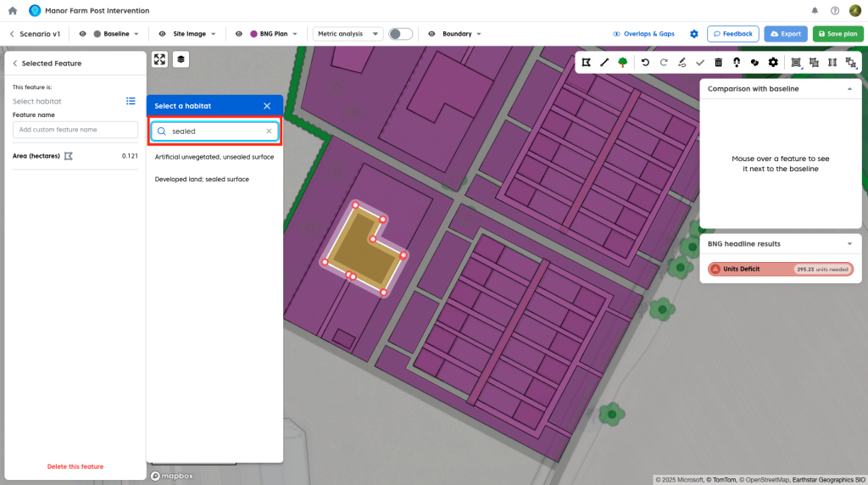Viewport: 868px width, 485px height.
Task: Toggle the Metric analysis switch
Action: [x=400, y=34]
